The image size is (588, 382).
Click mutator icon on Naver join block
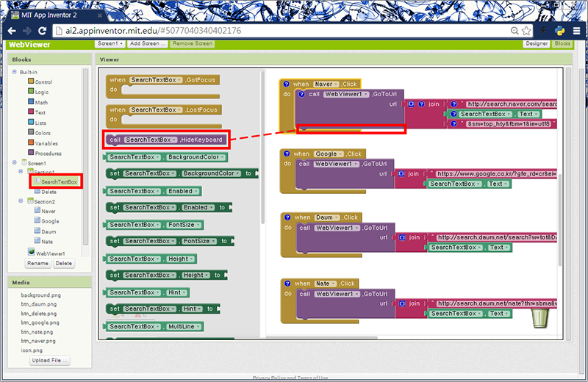(411, 104)
